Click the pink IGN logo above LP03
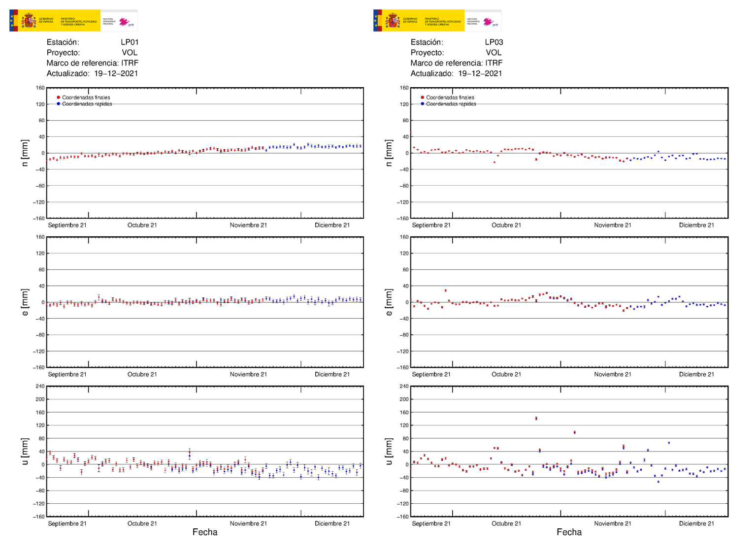Screen dimensions: 756x554 (x=489, y=22)
